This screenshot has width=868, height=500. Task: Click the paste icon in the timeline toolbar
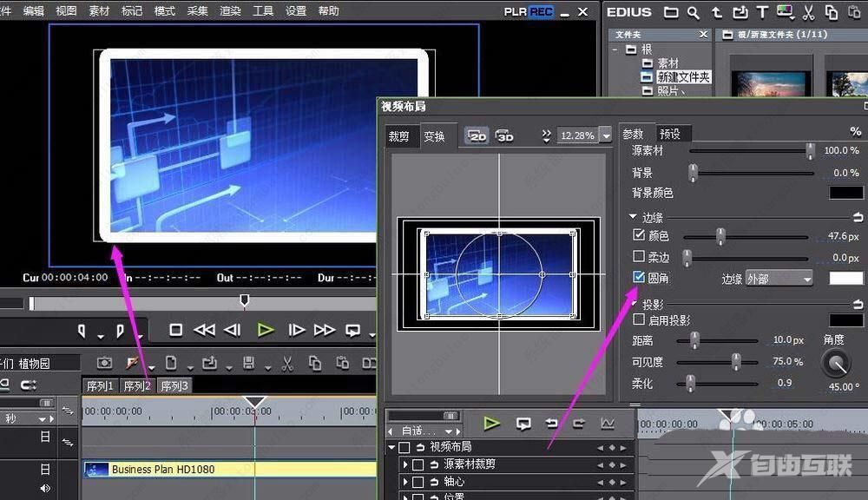point(343,363)
